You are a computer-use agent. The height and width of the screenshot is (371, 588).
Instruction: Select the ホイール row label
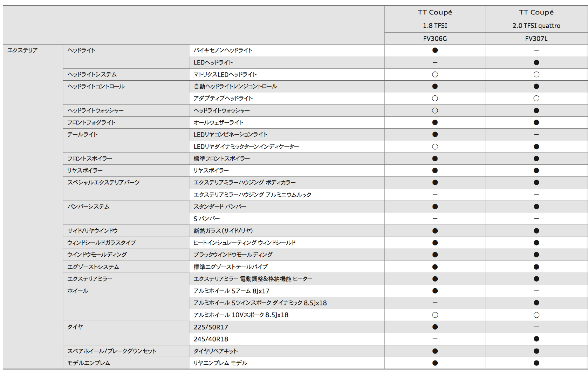[78, 291]
